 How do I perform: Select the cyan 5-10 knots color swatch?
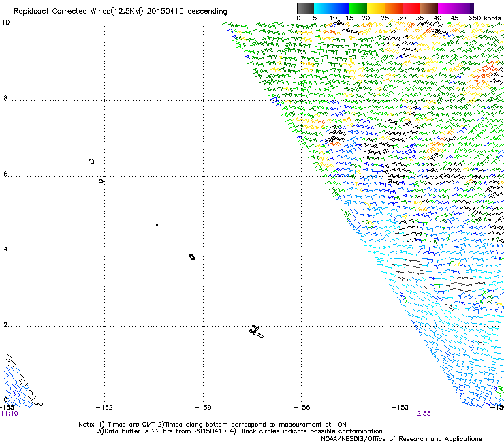[x=323, y=8]
